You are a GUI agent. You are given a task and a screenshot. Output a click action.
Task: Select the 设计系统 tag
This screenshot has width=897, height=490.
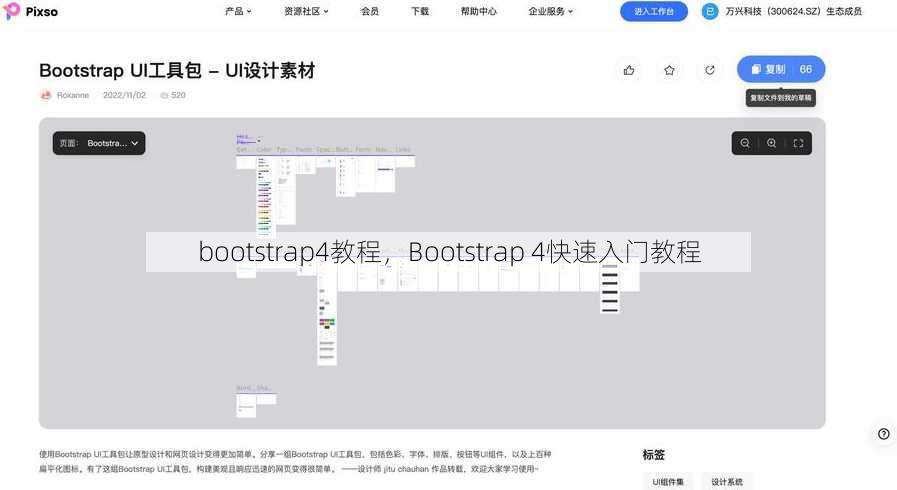(x=727, y=481)
